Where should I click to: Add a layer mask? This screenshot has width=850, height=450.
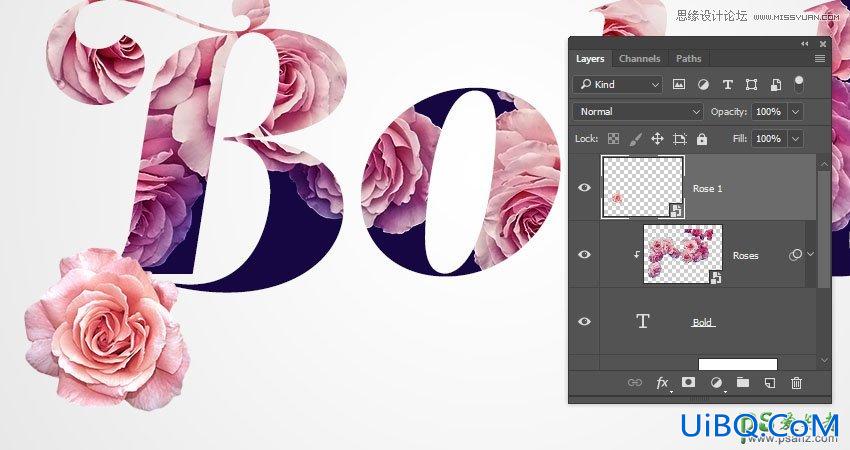coord(688,382)
